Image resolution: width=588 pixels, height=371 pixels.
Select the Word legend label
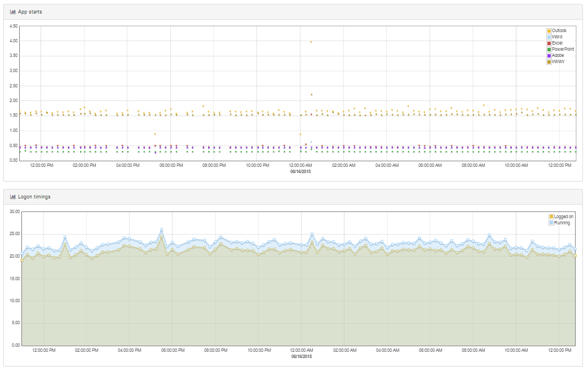click(x=557, y=37)
